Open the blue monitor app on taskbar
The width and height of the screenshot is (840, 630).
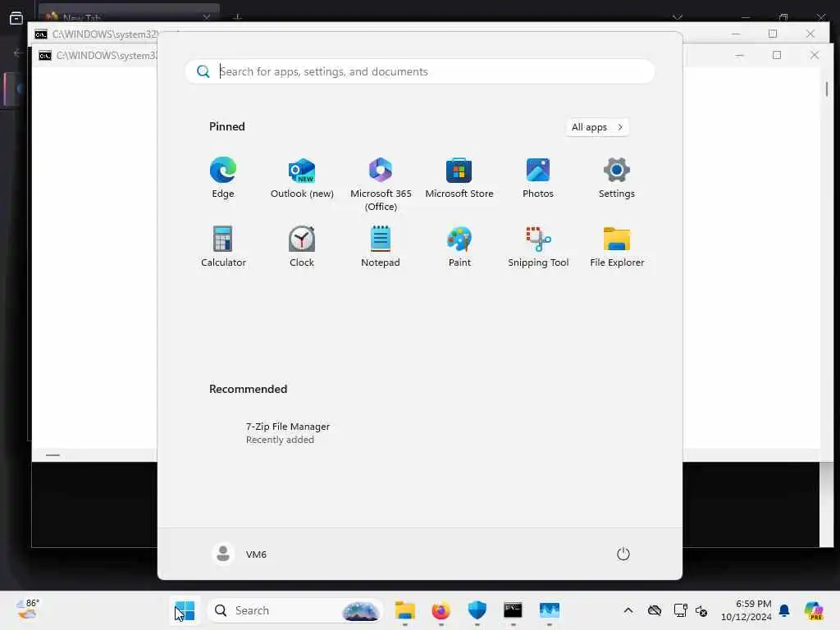(549, 610)
